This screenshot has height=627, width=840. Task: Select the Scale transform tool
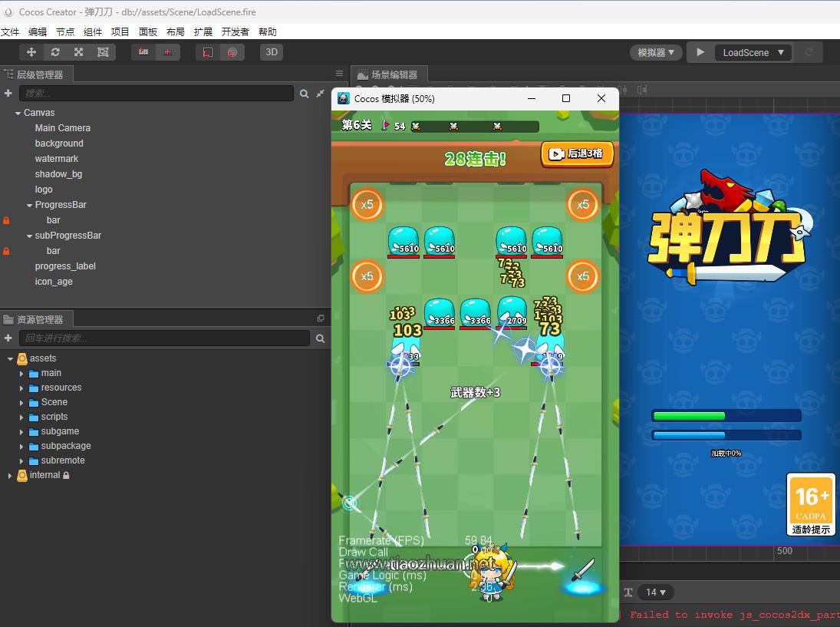(79, 52)
